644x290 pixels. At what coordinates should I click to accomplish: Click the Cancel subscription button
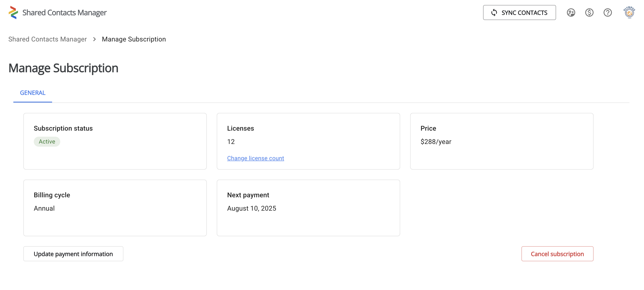[557, 254]
